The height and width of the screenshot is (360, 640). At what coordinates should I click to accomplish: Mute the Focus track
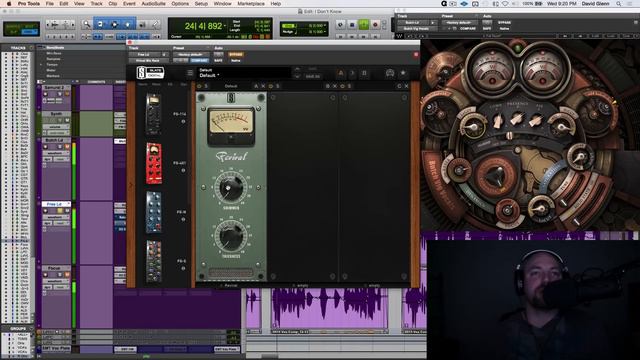click(x=67, y=275)
